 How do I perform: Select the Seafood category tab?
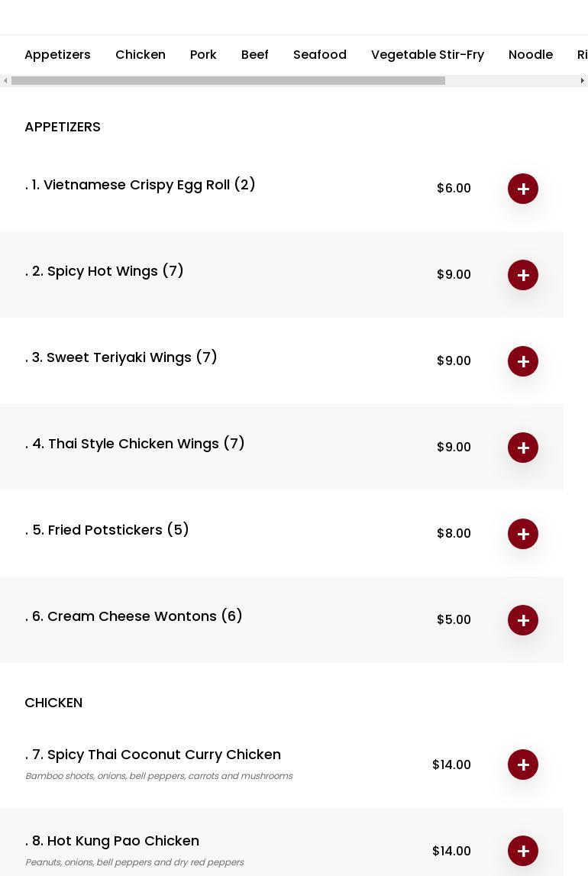[320, 55]
